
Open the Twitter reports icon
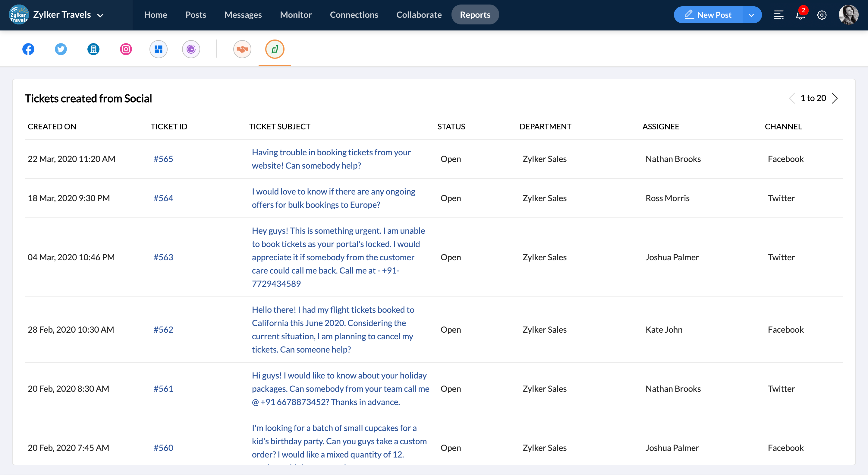(x=61, y=49)
